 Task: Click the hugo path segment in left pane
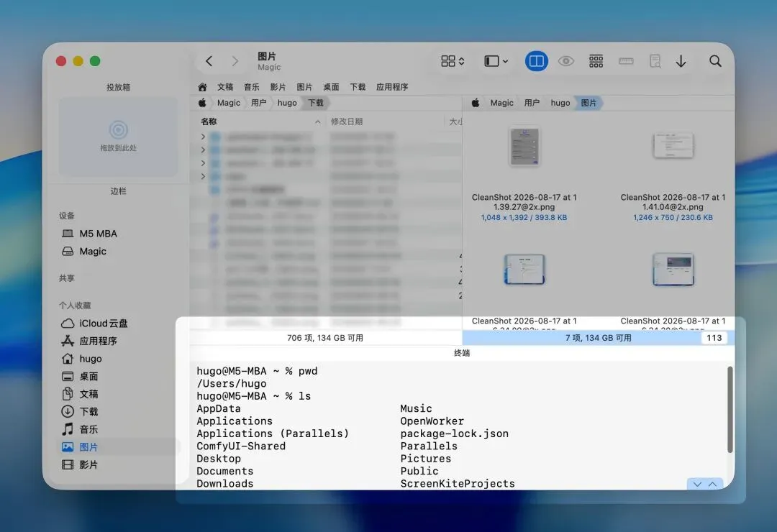(287, 103)
